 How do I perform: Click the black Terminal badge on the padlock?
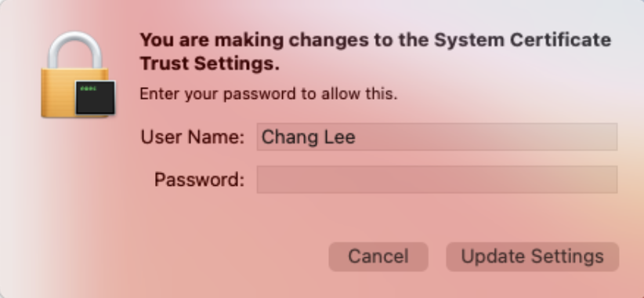[x=96, y=97]
